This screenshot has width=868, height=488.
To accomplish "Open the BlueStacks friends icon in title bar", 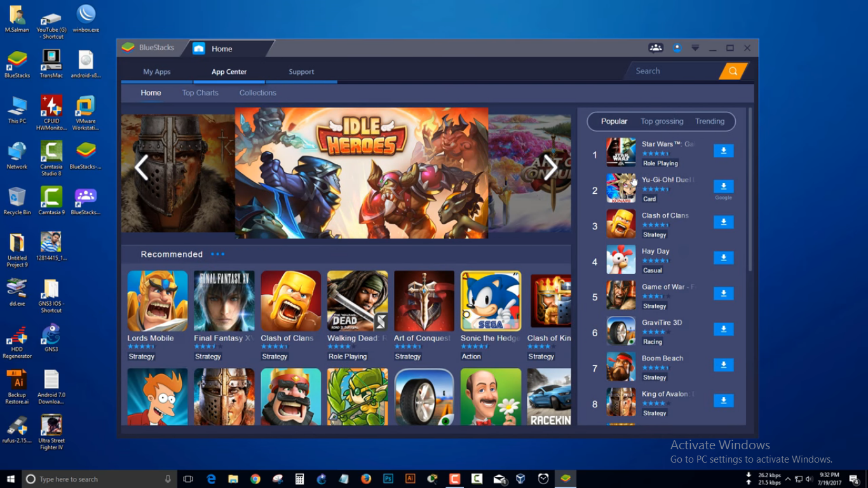I will click(656, 48).
